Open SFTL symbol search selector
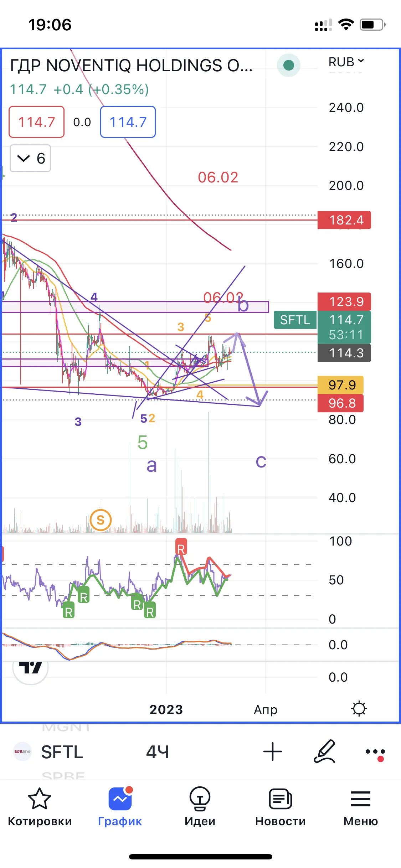 point(62,752)
